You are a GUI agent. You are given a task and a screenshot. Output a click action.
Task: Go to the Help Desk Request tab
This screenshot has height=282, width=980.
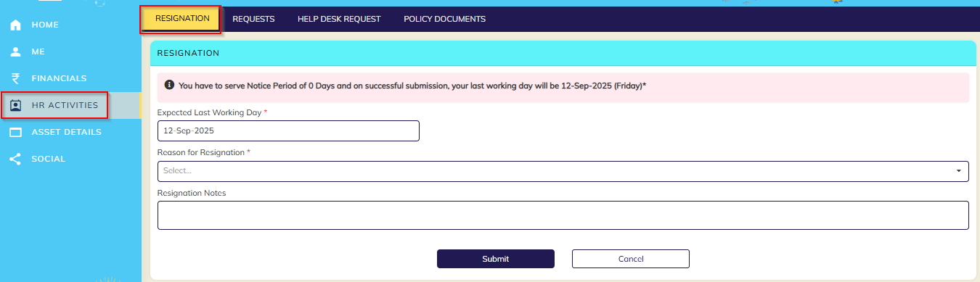pyautogui.click(x=339, y=19)
